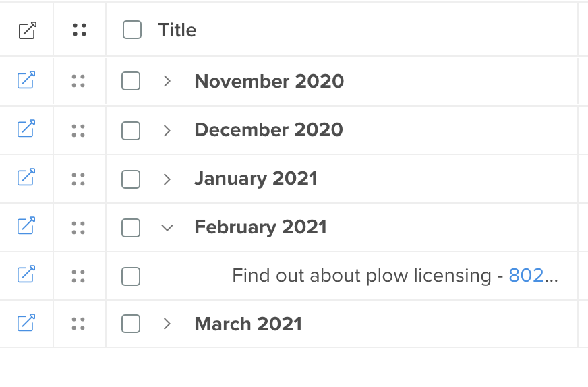This screenshot has width=588, height=387.
Task: Open the November 2020 row via its open icon
Action: pyautogui.click(x=26, y=80)
